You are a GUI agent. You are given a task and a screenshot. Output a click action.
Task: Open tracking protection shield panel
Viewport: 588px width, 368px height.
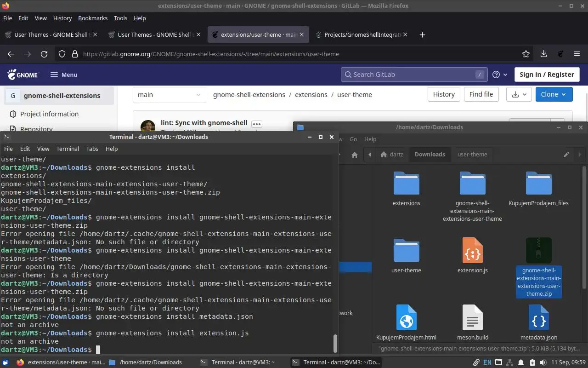62,54
